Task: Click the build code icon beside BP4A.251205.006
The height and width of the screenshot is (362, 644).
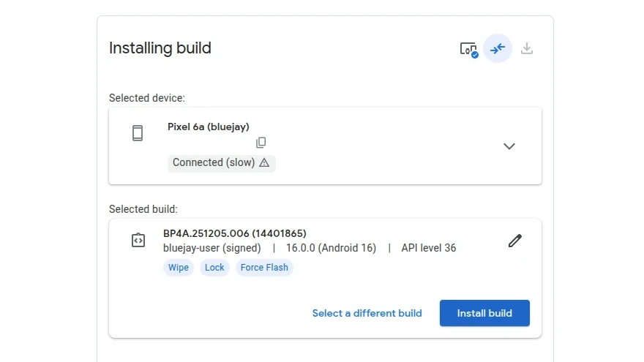Action: pyautogui.click(x=138, y=240)
